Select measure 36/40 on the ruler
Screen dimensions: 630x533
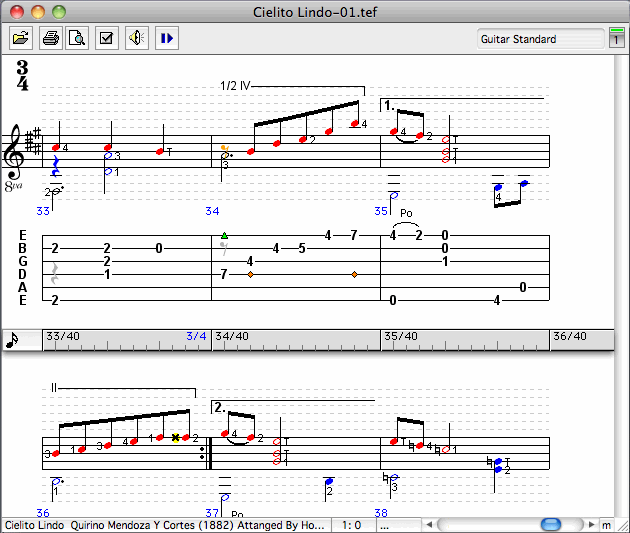(x=570, y=336)
